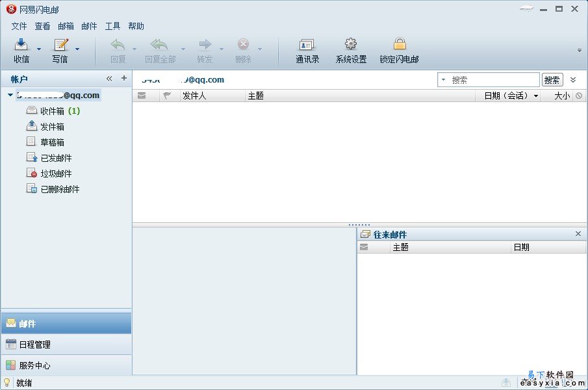Open the 邮箱 menu

coord(66,26)
